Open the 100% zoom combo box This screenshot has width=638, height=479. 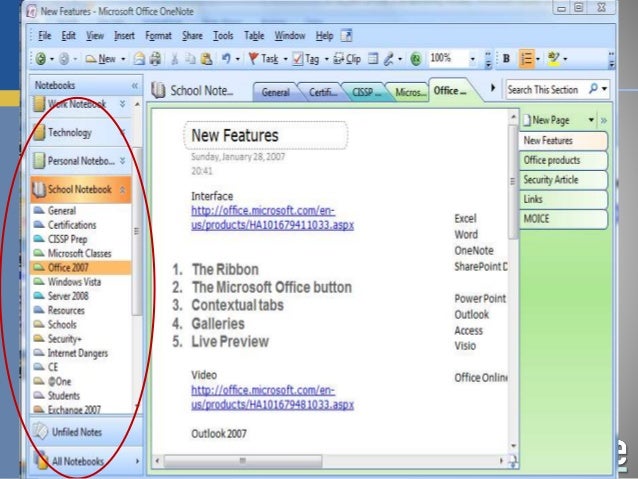(x=452, y=59)
